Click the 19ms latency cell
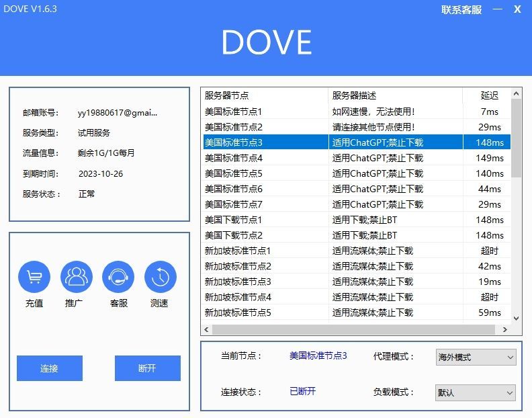532x418 pixels. tap(490, 282)
